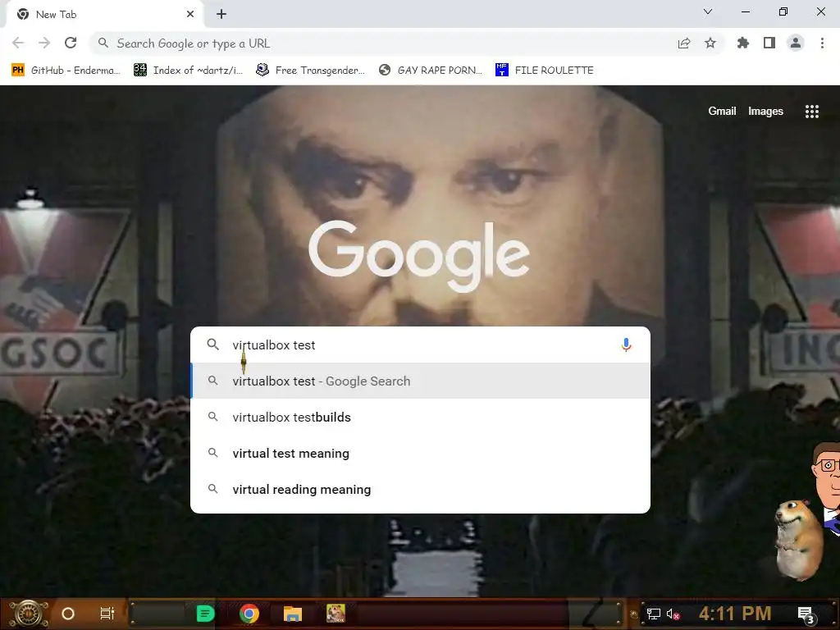Open the Gmail link

point(722,111)
